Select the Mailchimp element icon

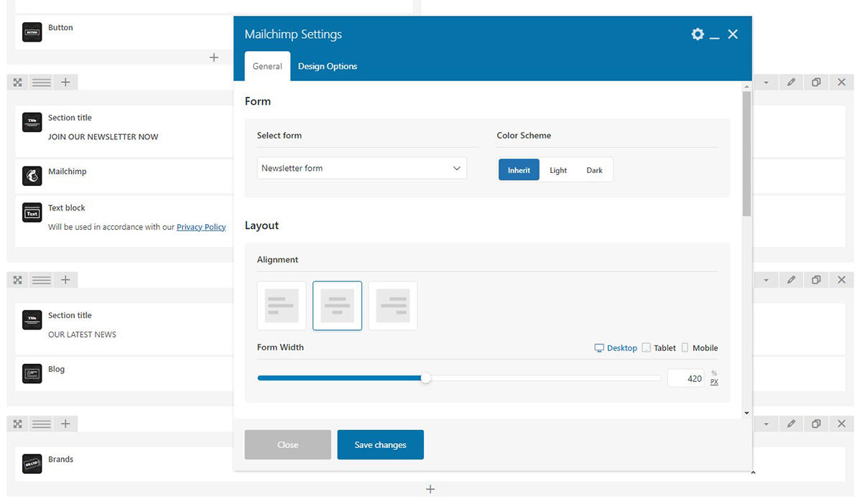tap(32, 176)
